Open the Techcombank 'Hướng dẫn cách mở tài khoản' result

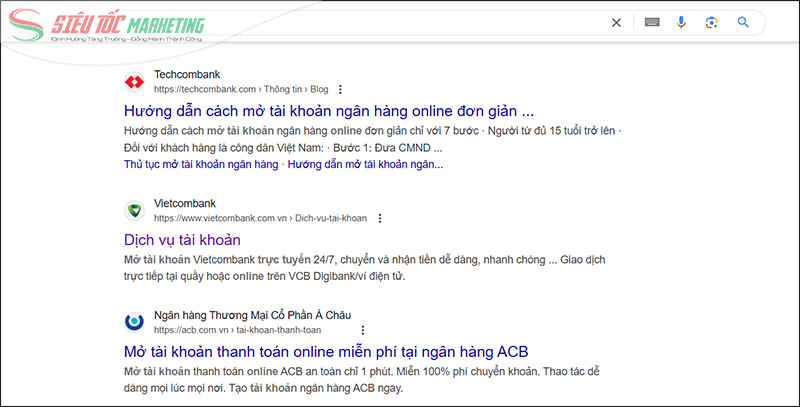pyautogui.click(x=328, y=110)
